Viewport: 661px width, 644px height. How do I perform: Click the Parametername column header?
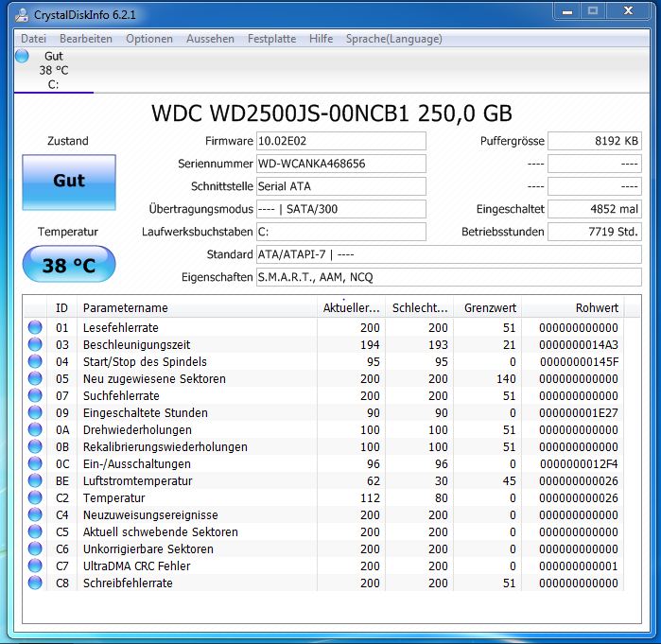[x=197, y=308]
